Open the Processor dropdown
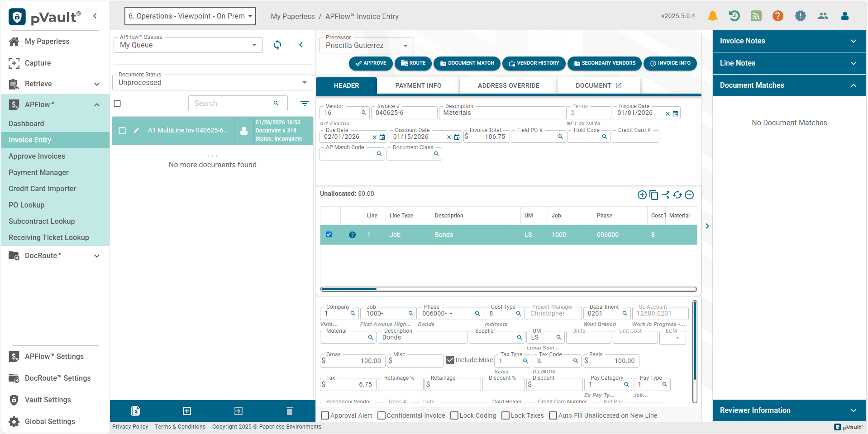Image resolution: width=868 pixels, height=434 pixels. (x=367, y=45)
